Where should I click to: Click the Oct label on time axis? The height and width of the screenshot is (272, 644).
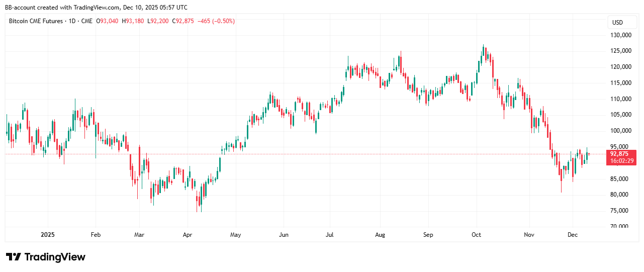(476, 234)
